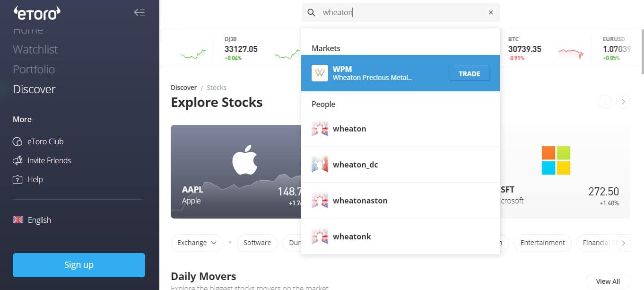Click the EURUSD ticker
Viewport: 644px width, 290px height.
(x=617, y=49)
